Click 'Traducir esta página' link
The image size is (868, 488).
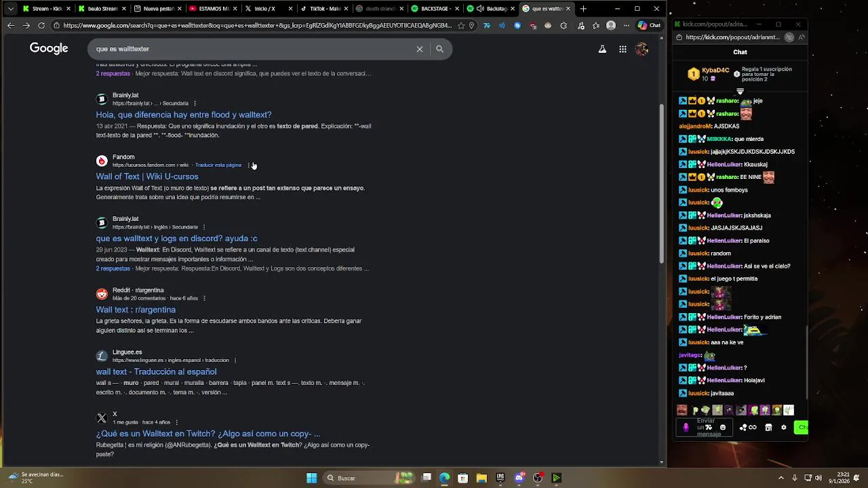pyautogui.click(x=218, y=165)
